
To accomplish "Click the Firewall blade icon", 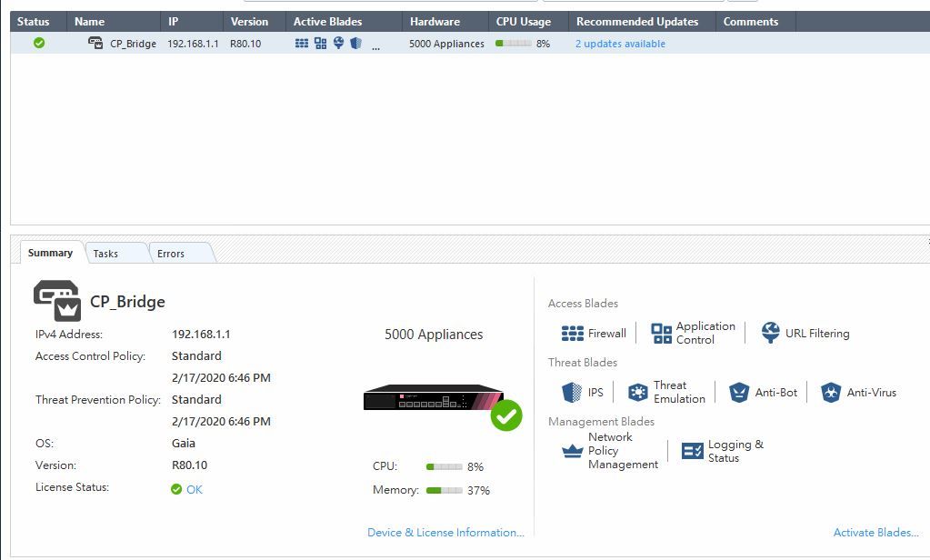I will pyautogui.click(x=572, y=334).
